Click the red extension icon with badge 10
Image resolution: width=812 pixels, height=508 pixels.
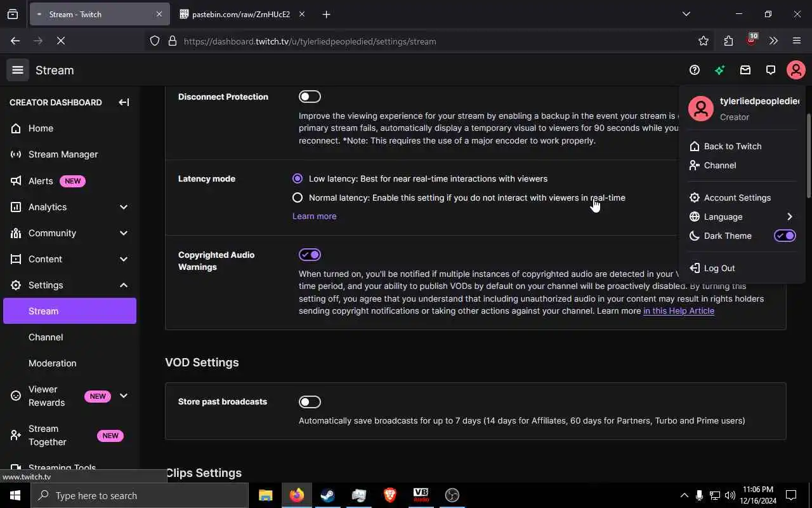point(751,41)
